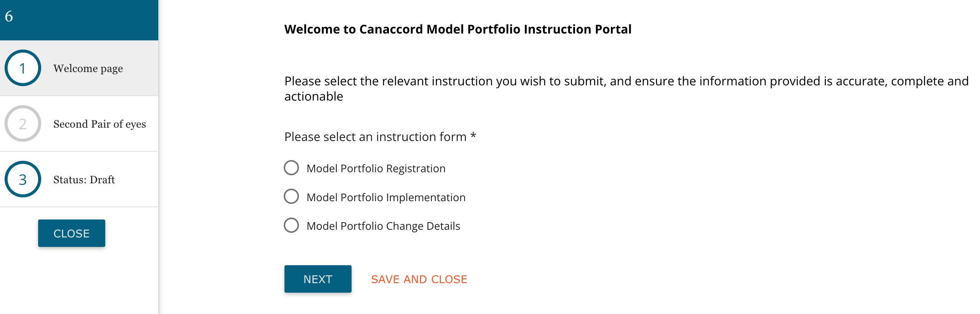Select the Model Portfolio Registration radio button

(291, 168)
